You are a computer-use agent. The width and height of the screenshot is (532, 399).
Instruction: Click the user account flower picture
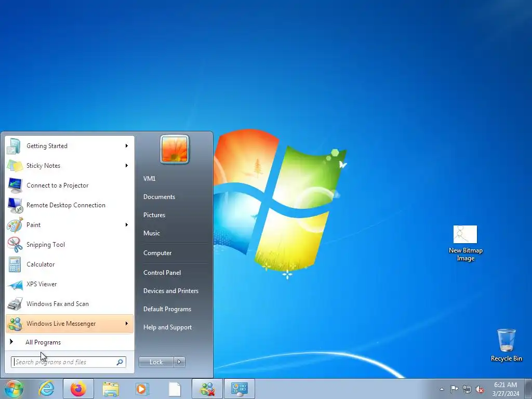[x=175, y=149]
